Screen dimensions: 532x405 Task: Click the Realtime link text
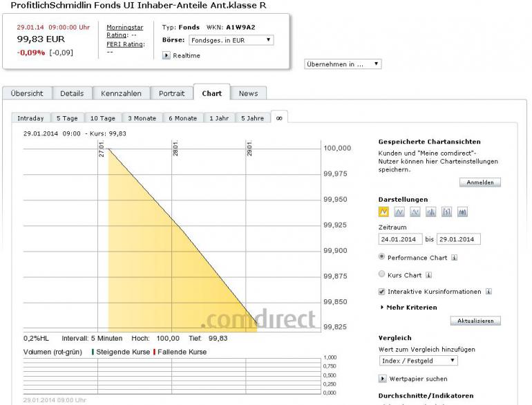[x=187, y=55]
